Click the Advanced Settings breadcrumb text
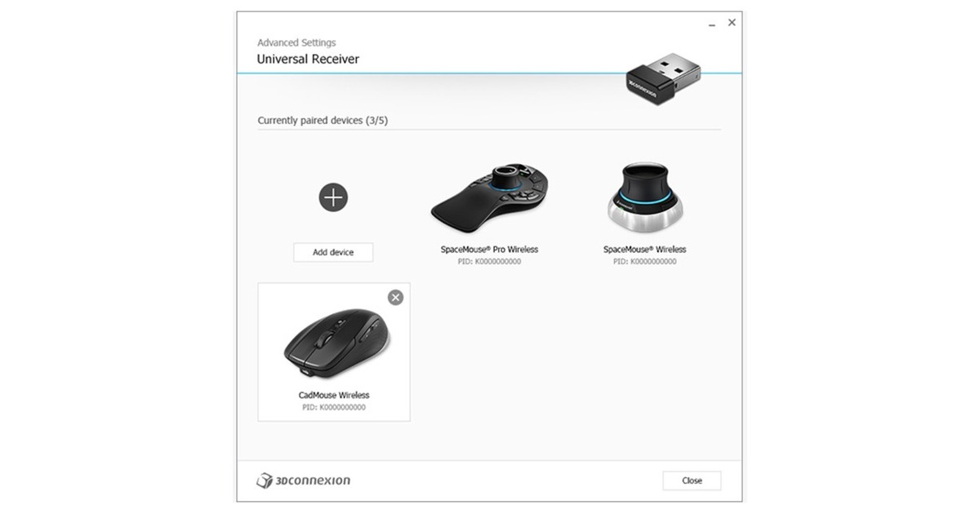 [x=296, y=42]
